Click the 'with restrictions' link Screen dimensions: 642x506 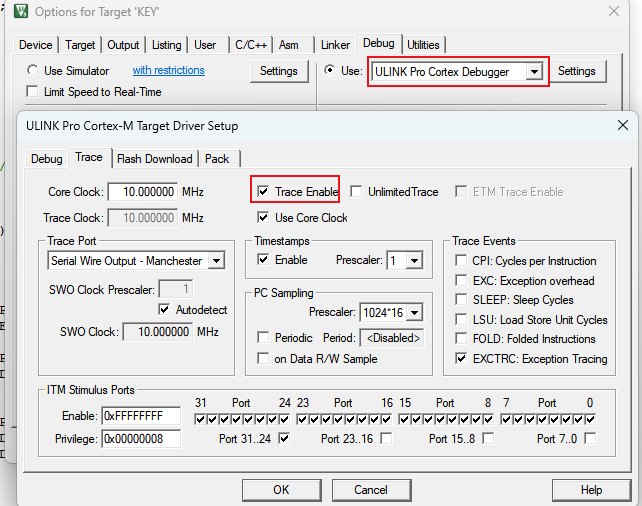(168, 71)
